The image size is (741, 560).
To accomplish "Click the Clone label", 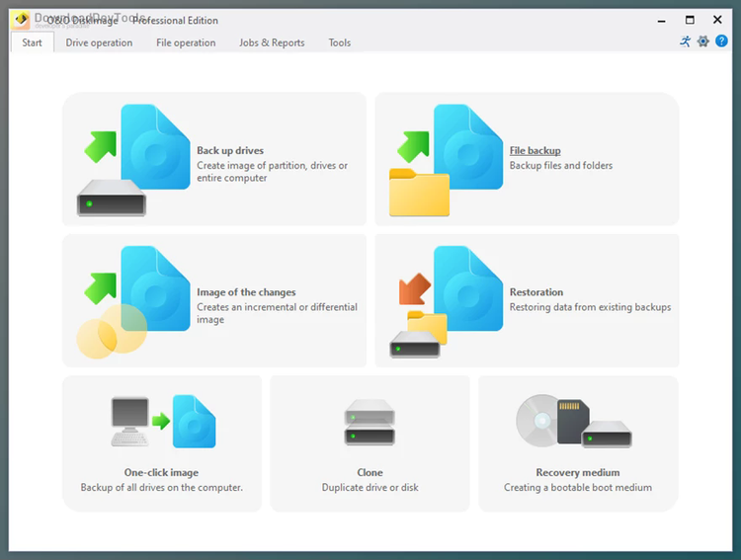I will pyautogui.click(x=370, y=472).
